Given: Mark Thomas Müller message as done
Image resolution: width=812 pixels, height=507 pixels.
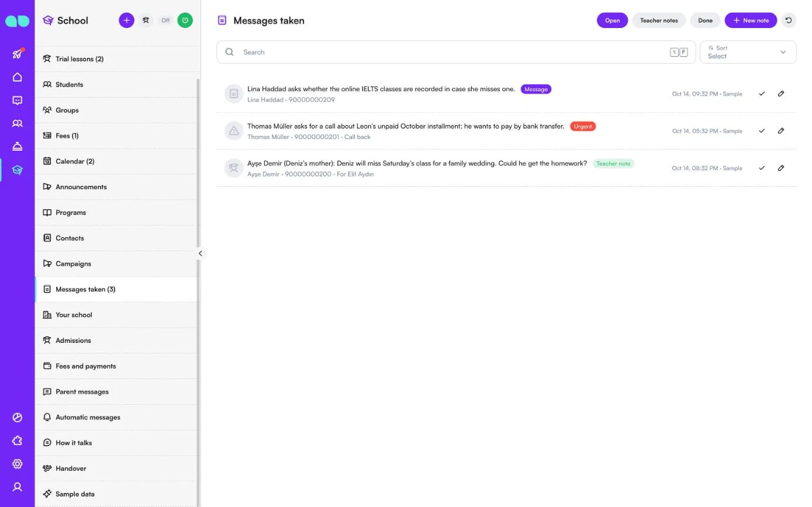Looking at the screenshot, I should [762, 131].
